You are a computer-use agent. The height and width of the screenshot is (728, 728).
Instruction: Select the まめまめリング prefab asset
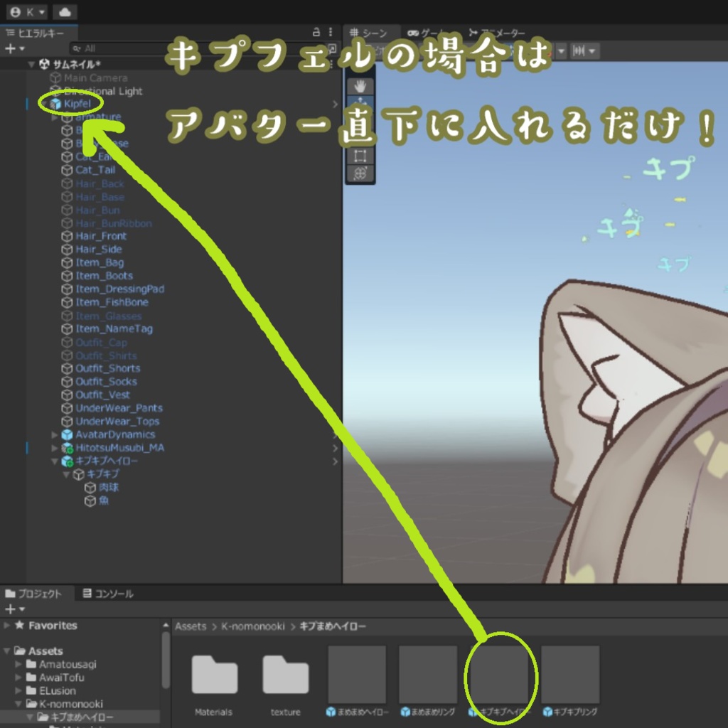click(x=428, y=675)
